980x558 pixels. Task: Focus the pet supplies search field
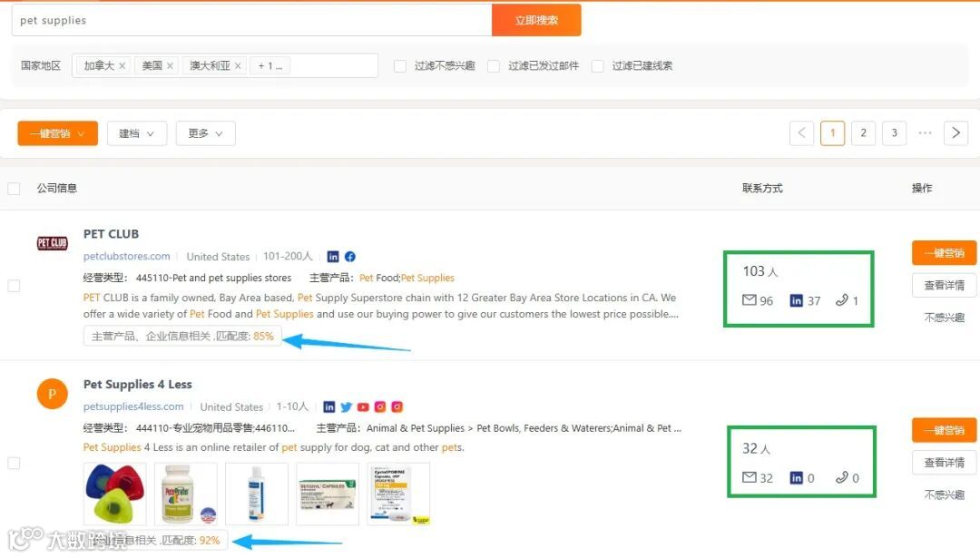coord(252,20)
